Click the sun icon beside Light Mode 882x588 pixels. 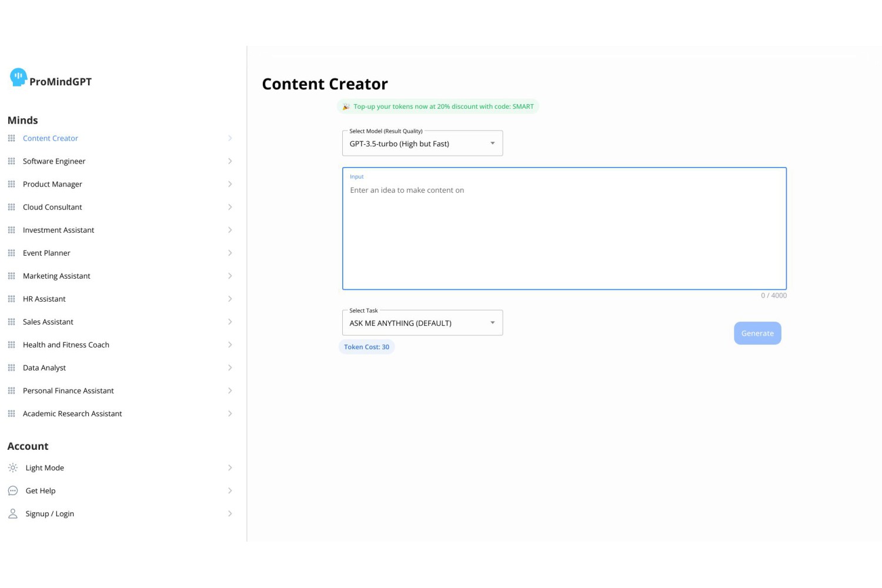coord(13,468)
